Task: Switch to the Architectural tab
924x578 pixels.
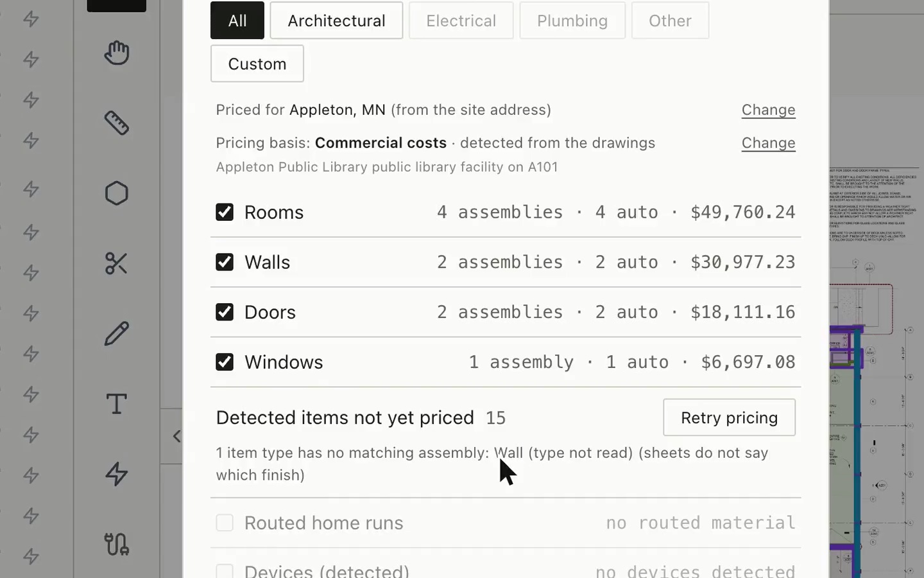Action: [336, 21]
